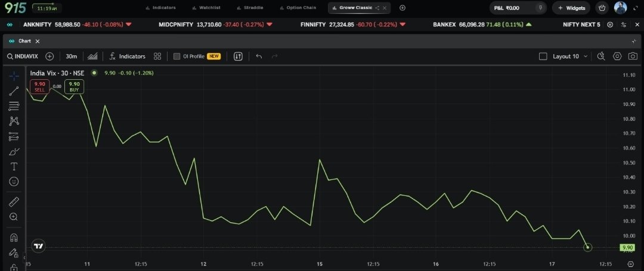Click the green BUY 9.90 button
The height and width of the screenshot is (271, 644).
click(75, 86)
